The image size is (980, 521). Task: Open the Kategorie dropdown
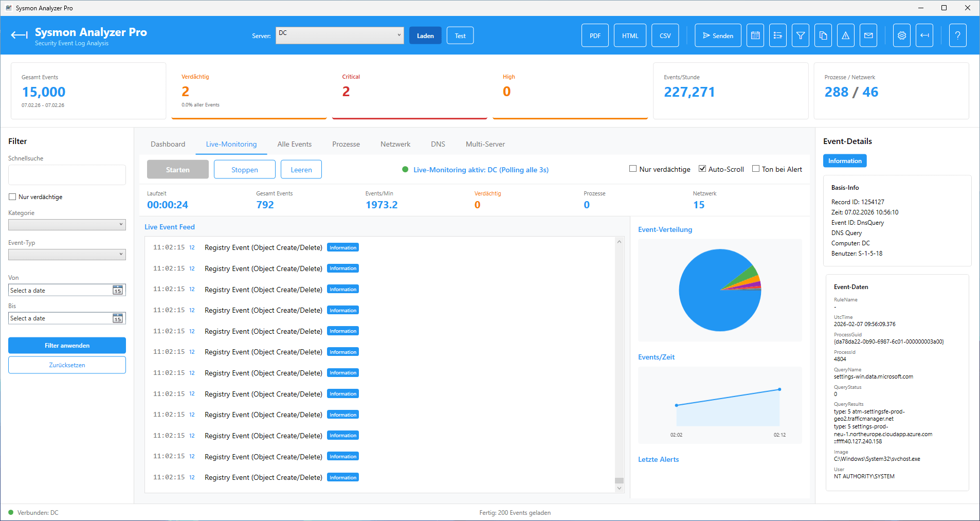[67, 225]
